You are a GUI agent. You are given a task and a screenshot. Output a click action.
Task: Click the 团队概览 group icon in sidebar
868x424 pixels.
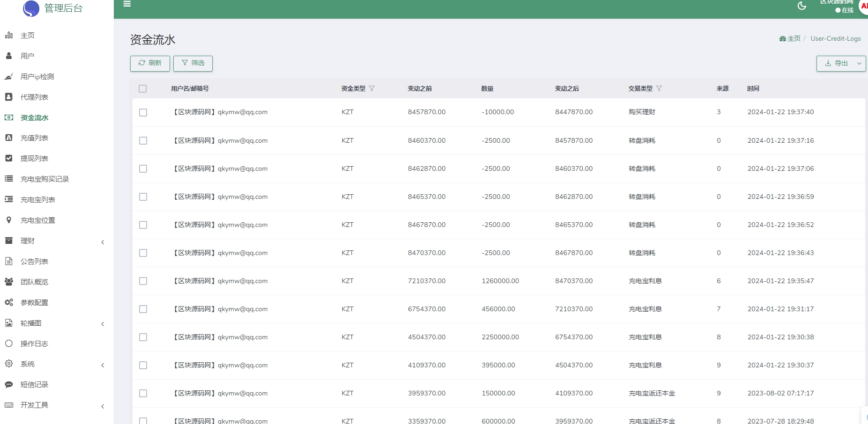pyautogui.click(x=8, y=282)
